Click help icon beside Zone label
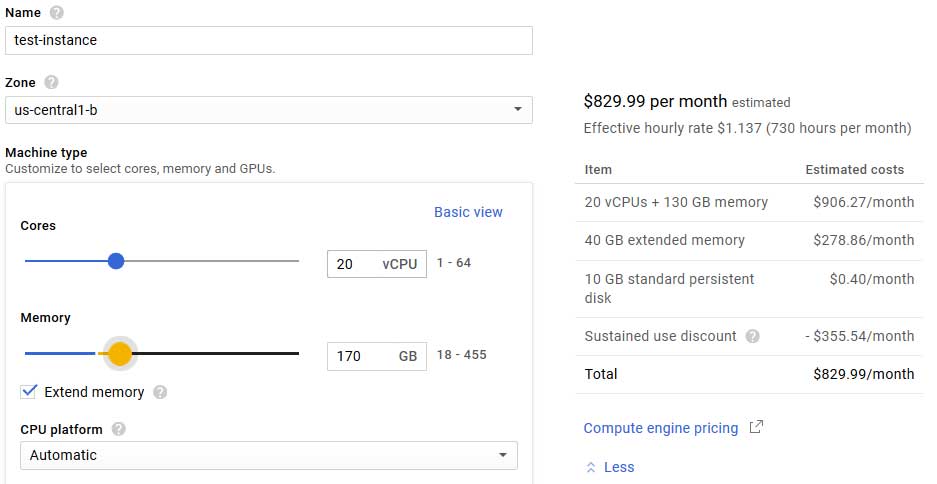Viewport: 937px width, 484px height. [51, 82]
